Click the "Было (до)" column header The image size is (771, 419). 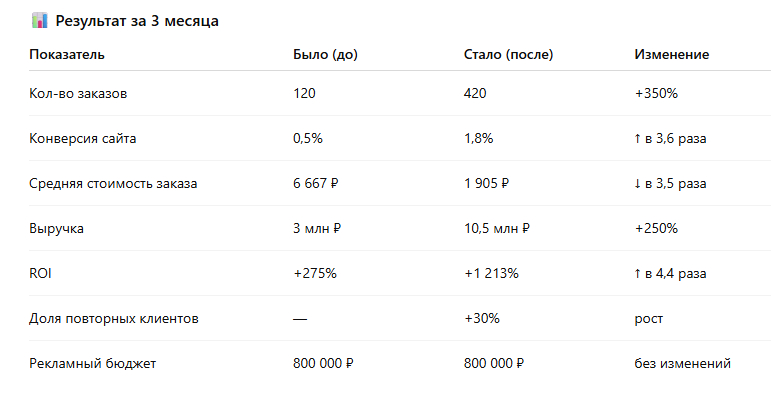(325, 54)
